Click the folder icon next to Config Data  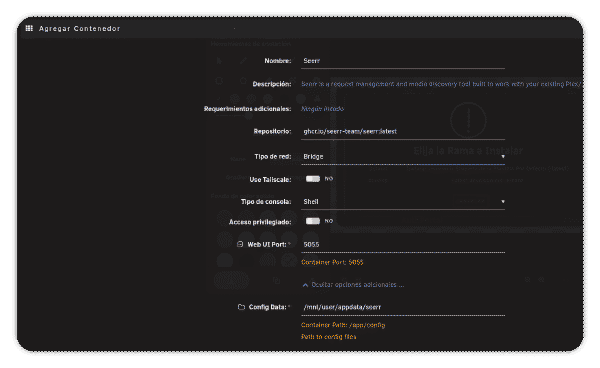(241, 307)
